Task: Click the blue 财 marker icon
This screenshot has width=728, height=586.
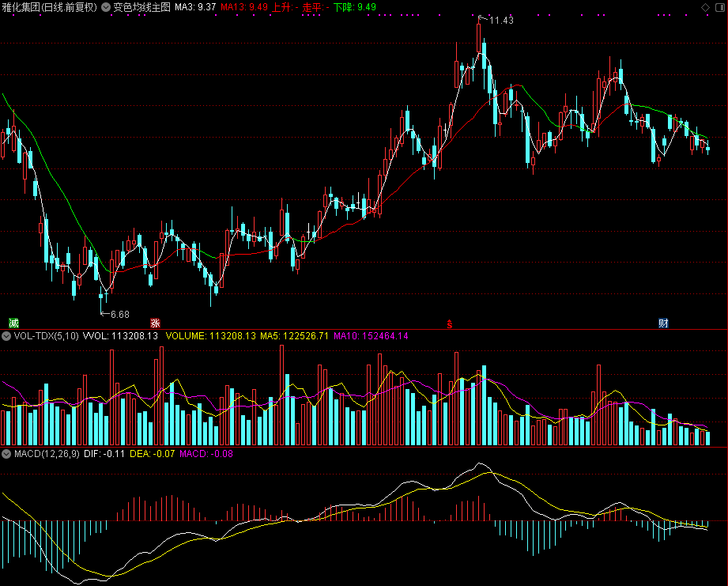Action: (x=663, y=323)
